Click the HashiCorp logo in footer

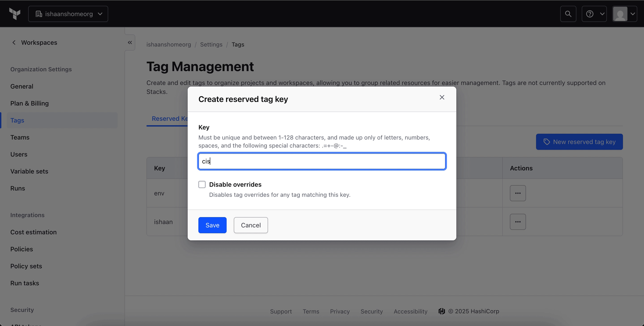(442, 311)
